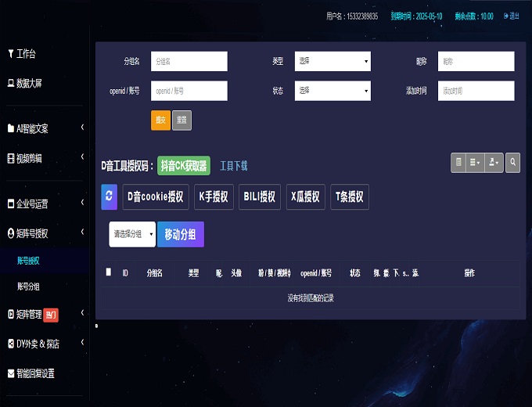The height and width of the screenshot is (407, 532).
Task: Click the D音cookie授权 button
Action: coord(155,196)
